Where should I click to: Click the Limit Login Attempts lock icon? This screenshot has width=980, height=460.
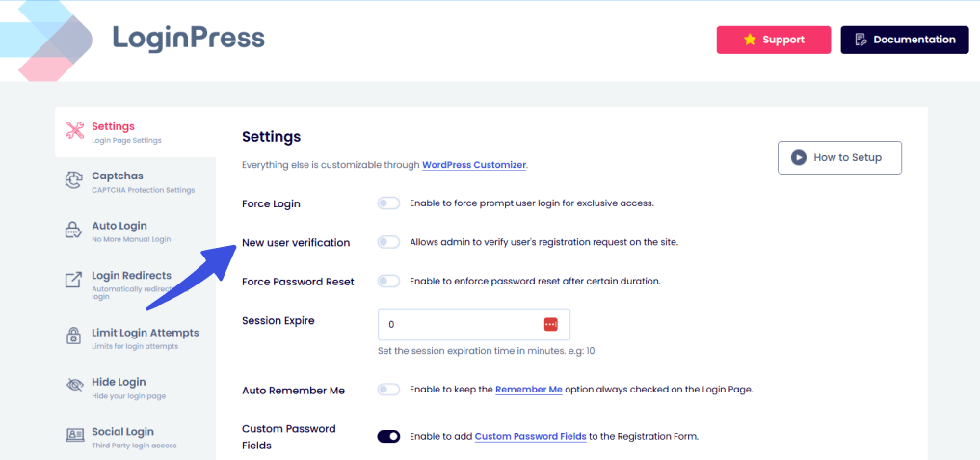pos(74,336)
